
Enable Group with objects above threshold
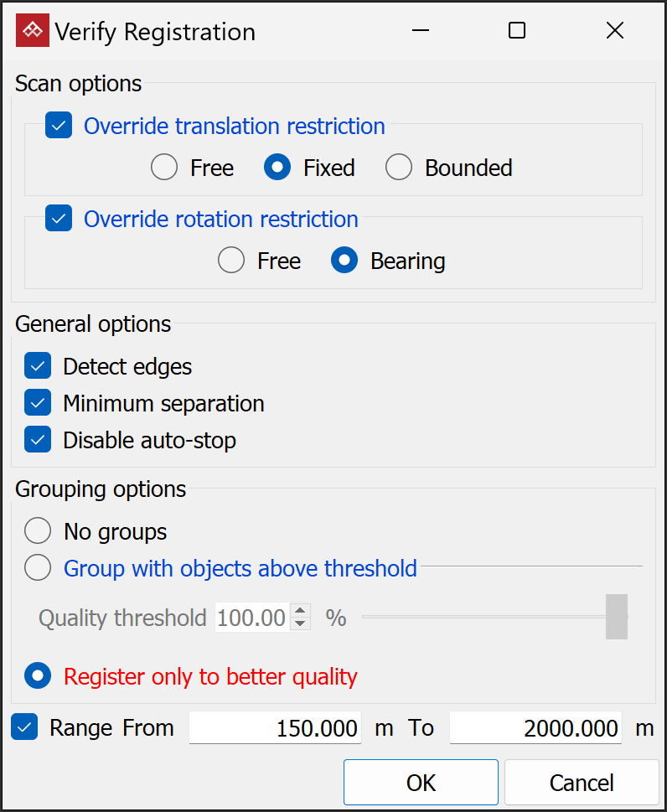pos(38,568)
